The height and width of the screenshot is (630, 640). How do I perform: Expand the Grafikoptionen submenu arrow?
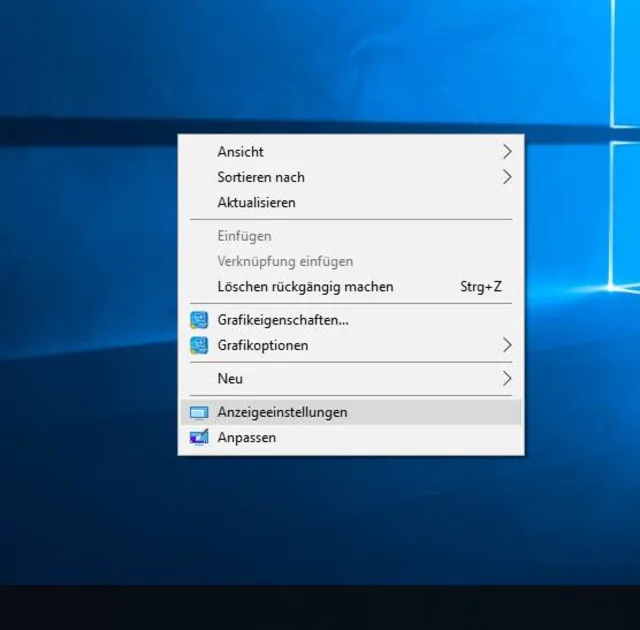507,345
